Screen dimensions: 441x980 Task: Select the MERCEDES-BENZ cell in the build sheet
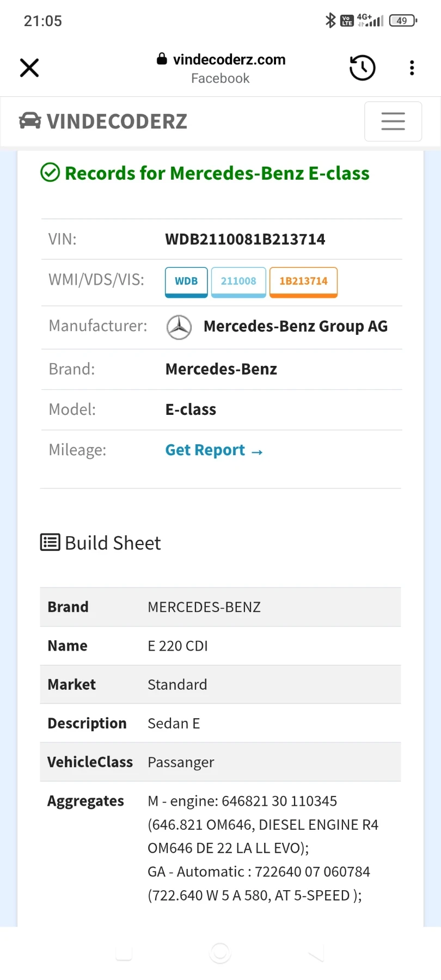pyautogui.click(x=204, y=607)
